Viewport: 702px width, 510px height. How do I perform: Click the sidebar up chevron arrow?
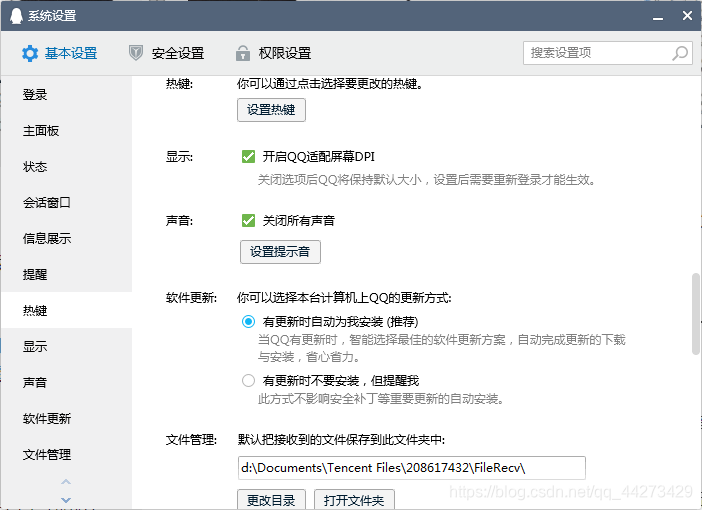tap(66, 482)
